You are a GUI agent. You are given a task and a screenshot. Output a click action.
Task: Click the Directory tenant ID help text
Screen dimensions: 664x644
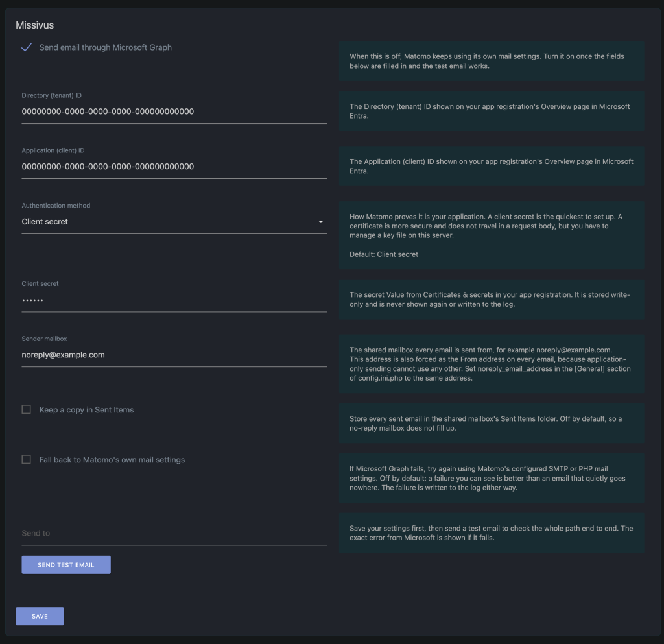tap(492, 111)
